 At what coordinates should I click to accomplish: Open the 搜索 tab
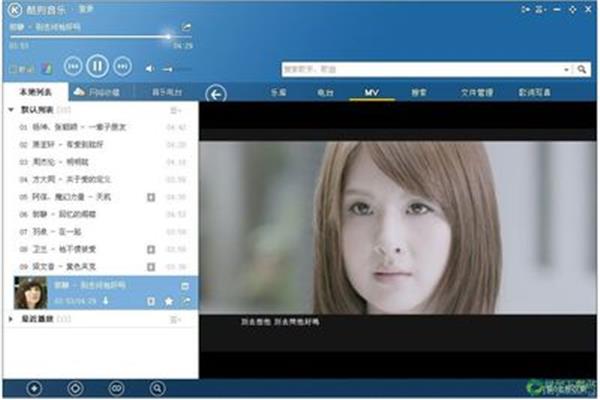419,92
